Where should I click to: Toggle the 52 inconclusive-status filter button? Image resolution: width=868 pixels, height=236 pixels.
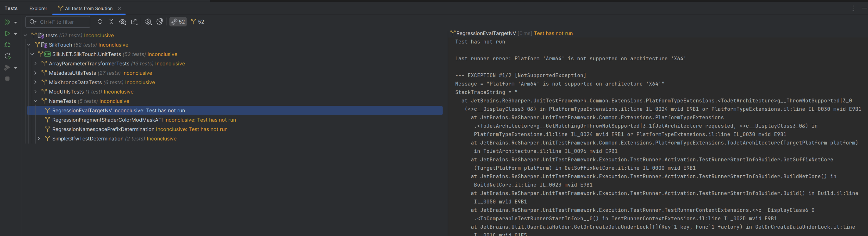point(178,22)
